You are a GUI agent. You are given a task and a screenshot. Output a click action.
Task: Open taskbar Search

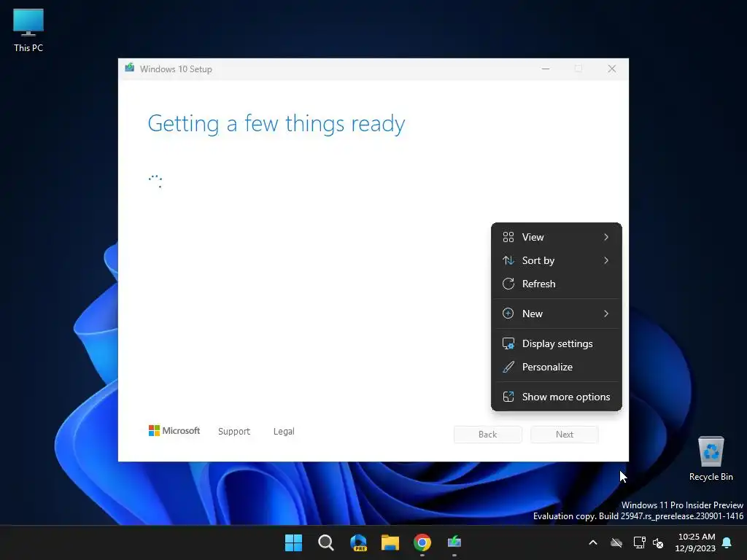coord(326,542)
